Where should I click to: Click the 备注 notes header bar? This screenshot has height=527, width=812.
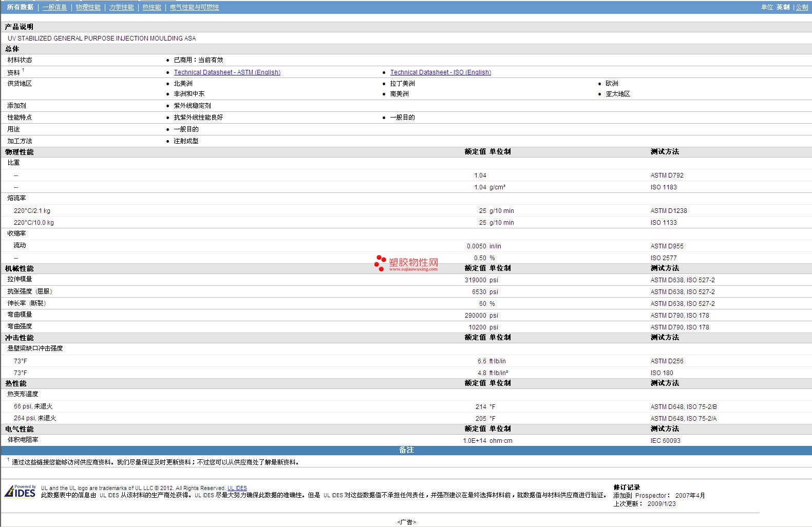tap(406, 450)
